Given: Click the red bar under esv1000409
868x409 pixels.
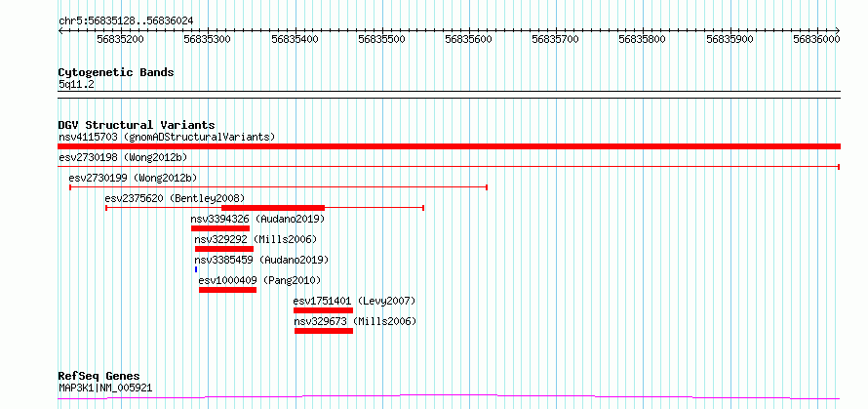Looking at the screenshot, I should click(x=227, y=290).
